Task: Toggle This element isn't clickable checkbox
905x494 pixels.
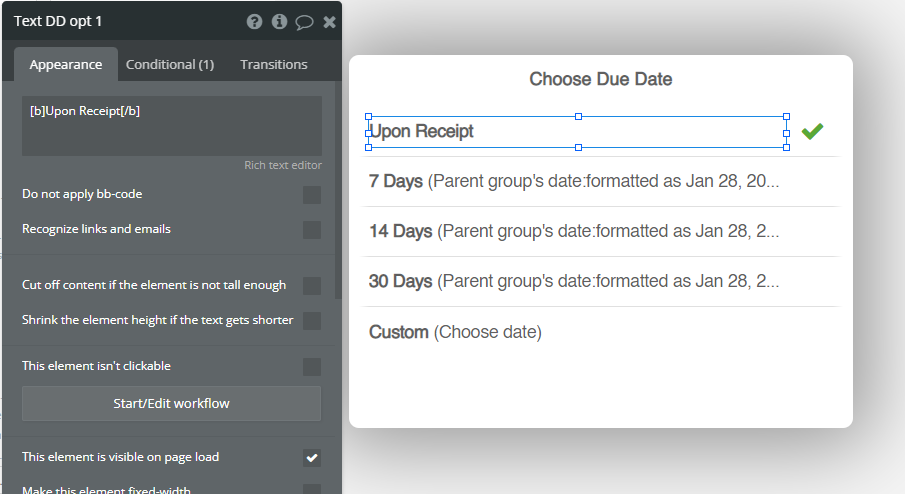Action: (312, 367)
